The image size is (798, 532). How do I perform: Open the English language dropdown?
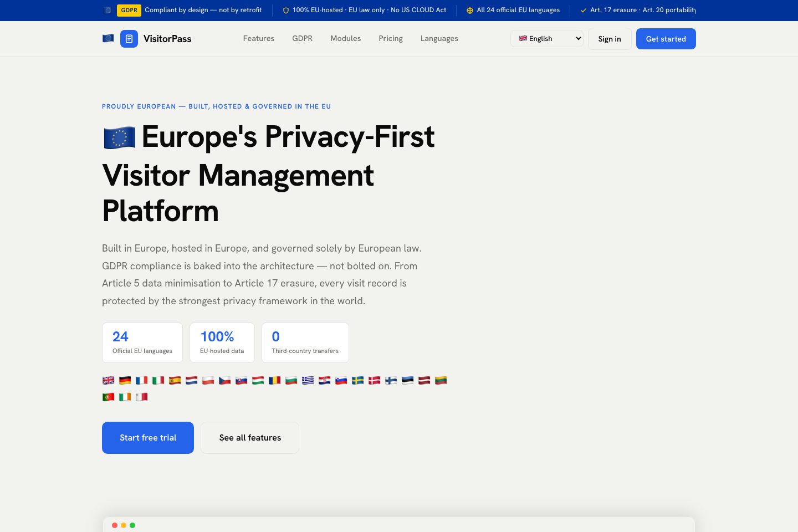coord(547,38)
